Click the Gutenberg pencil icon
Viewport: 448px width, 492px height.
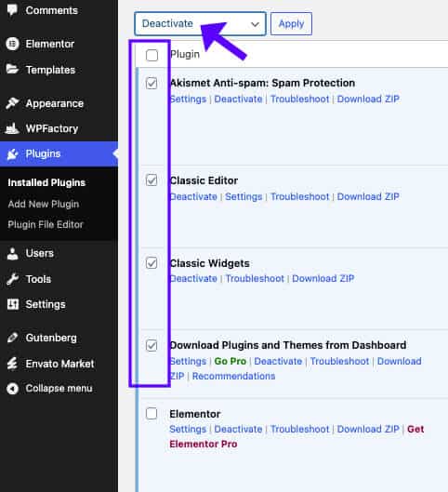(x=12, y=338)
